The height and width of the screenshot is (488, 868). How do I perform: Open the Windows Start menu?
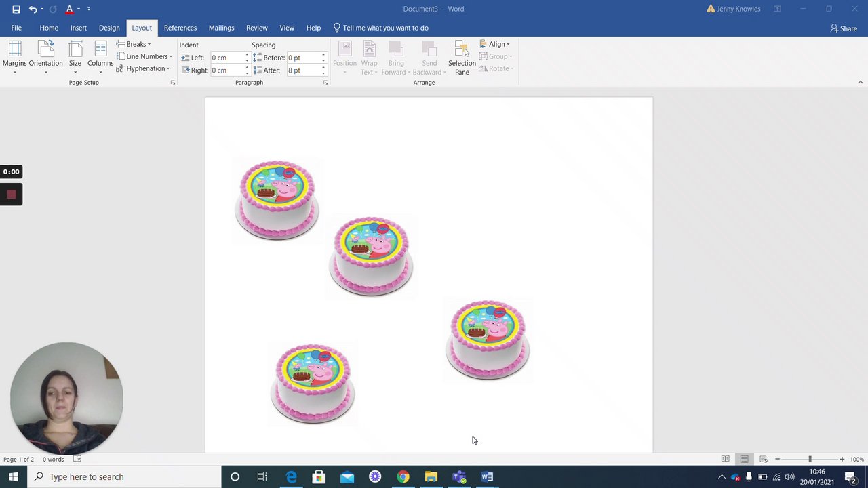tap(14, 476)
